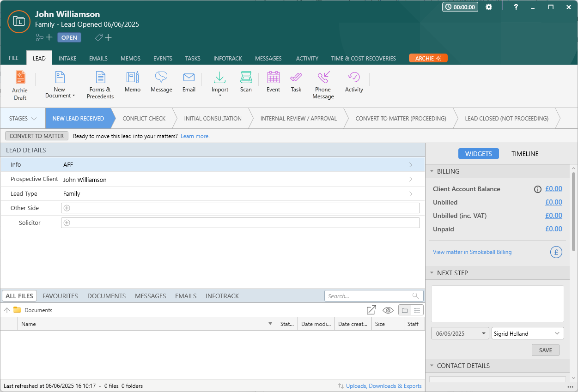Open next step date picker dropdown
This screenshot has width=578, height=392.
pos(484,333)
